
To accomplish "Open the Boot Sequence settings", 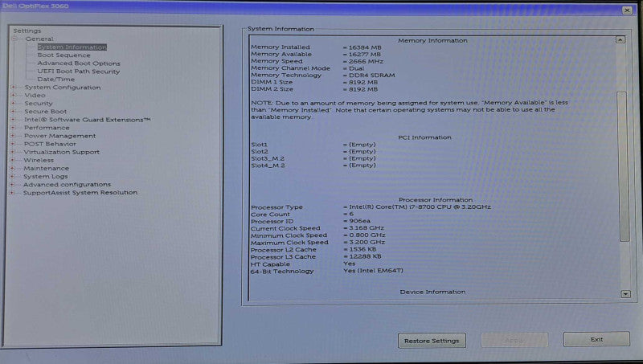I will point(64,55).
